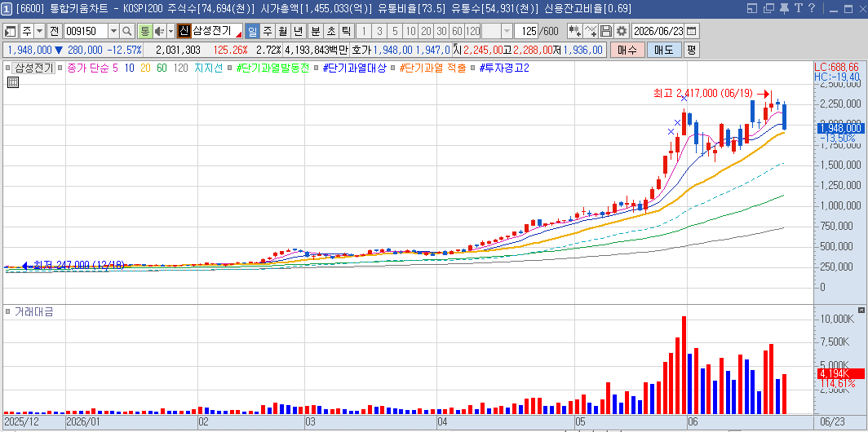Click the 전 button
The image size is (868, 432).
(54, 31)
